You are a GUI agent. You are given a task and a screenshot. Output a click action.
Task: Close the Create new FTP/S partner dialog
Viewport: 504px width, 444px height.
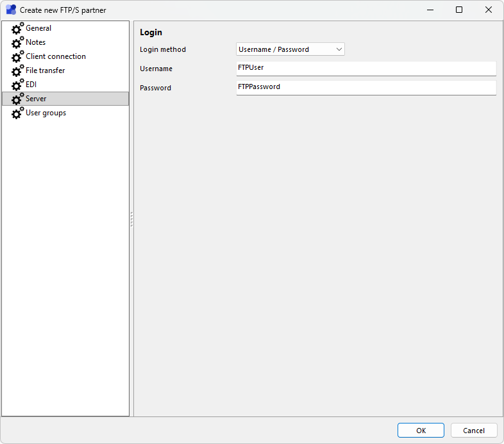click(x=489, y=10)
